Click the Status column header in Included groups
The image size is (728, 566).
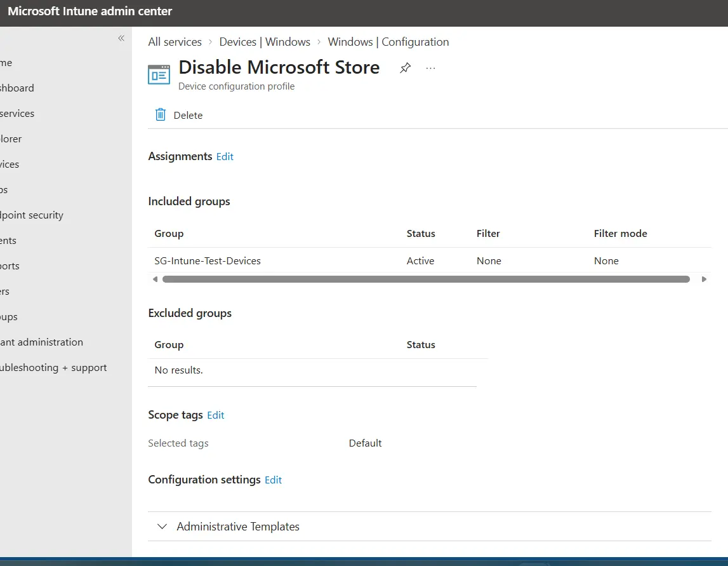[x=421, y=233]
